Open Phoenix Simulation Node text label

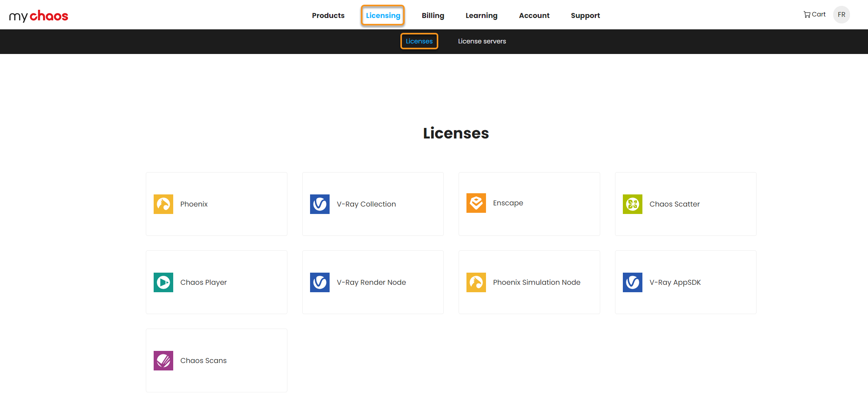(x=536, y=282)
